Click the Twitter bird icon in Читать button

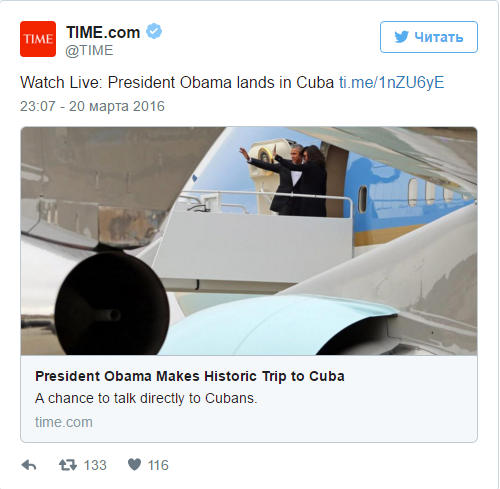coord(401,37)
